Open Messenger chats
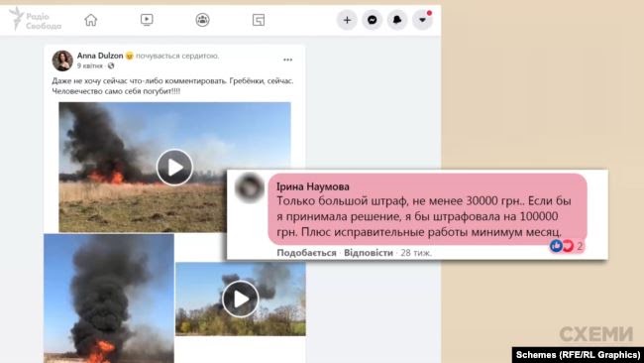The height and width of the screenshot is (363, 644). tap(373, 20)
